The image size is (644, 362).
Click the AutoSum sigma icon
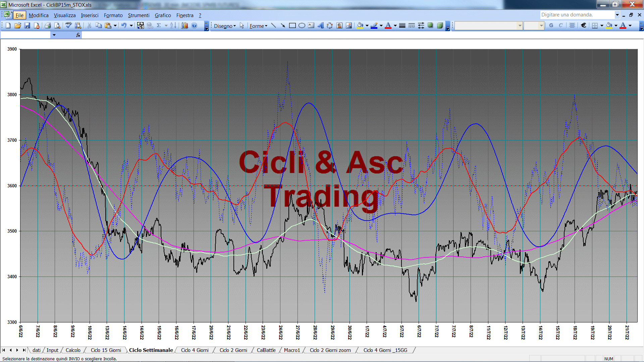(x=159, y=25)
